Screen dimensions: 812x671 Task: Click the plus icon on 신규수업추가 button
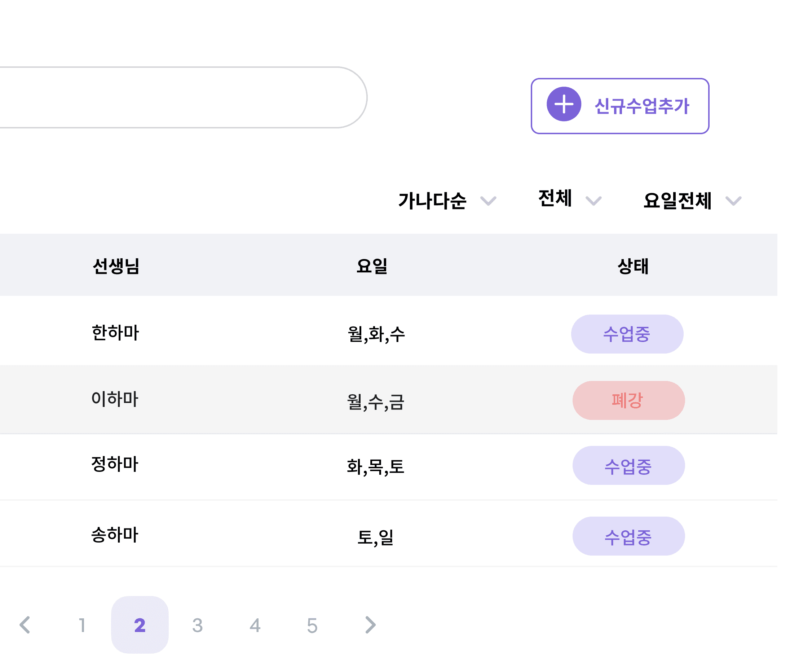tap(564, 104)
